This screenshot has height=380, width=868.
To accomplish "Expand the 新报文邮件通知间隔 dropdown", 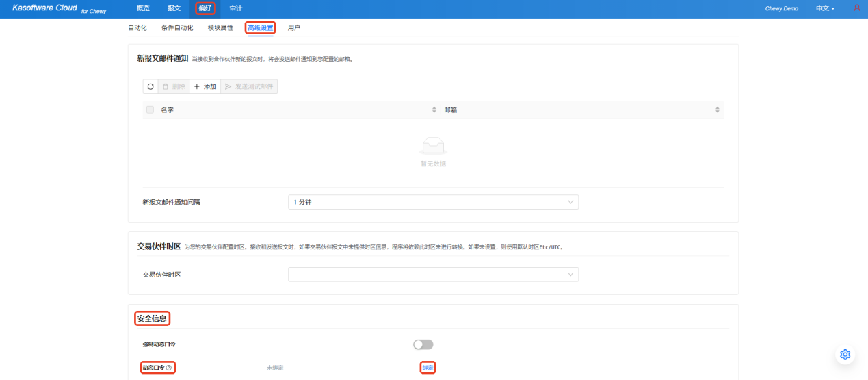I will [x=433, y=202].
